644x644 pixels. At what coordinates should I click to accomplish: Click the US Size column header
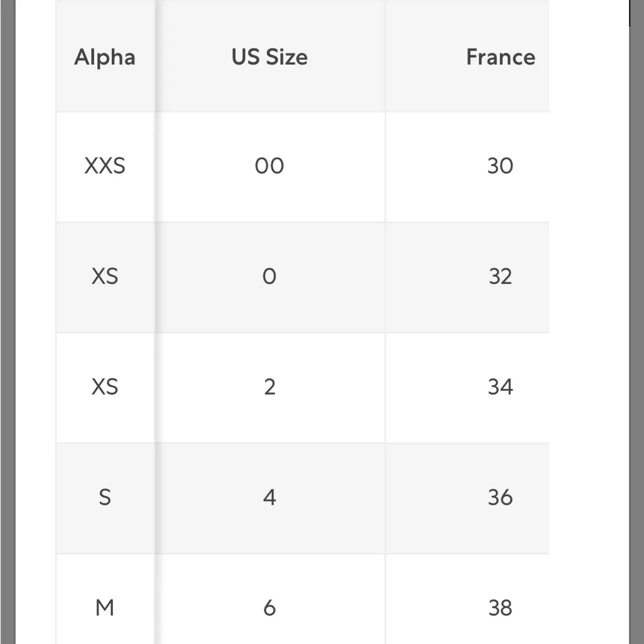270,57
